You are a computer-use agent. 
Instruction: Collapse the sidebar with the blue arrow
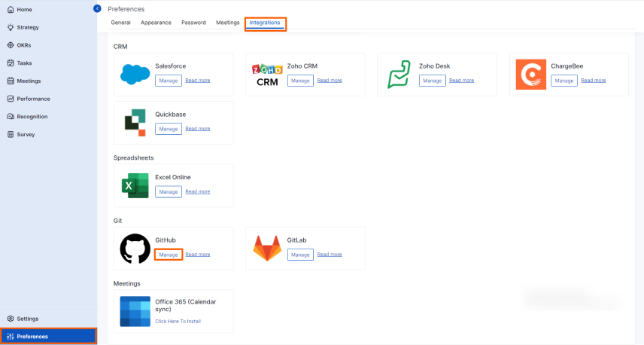(97, 8)
